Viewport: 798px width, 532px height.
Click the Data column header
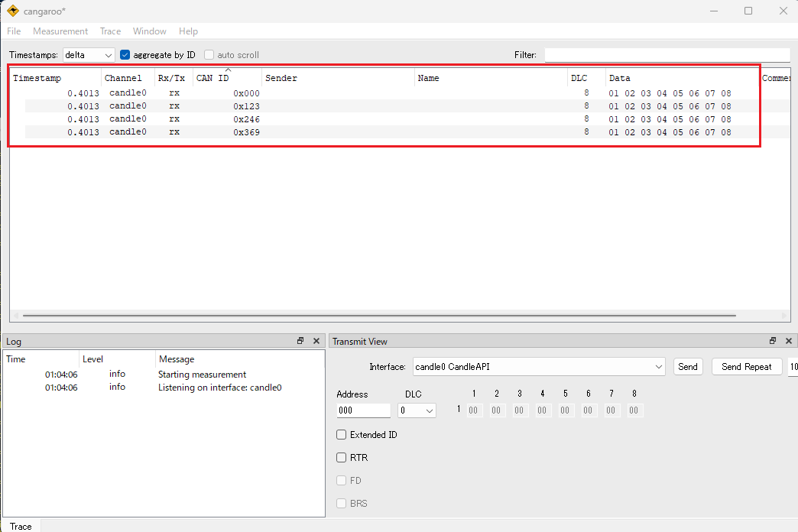682,78
